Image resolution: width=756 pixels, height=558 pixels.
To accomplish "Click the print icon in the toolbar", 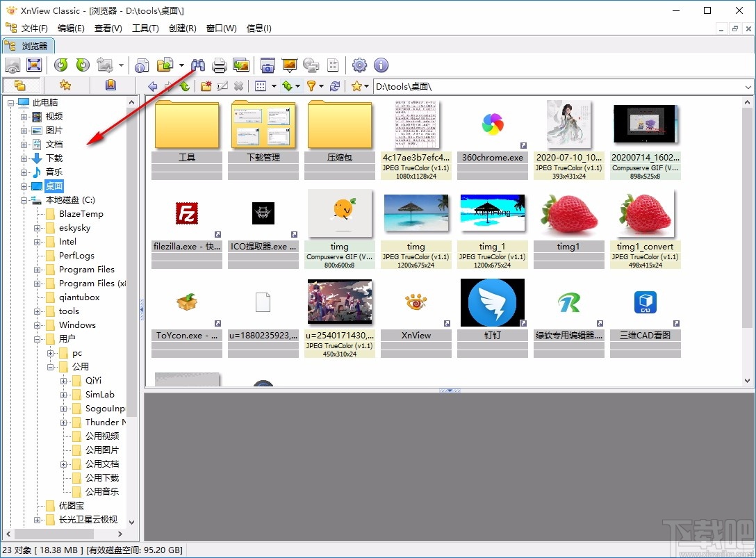I will coord(219,65).
